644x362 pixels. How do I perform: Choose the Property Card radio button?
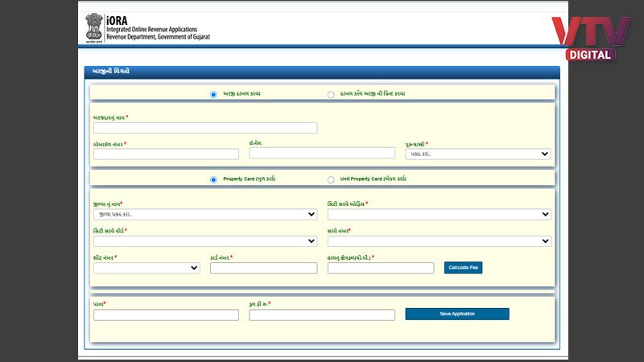213,179
